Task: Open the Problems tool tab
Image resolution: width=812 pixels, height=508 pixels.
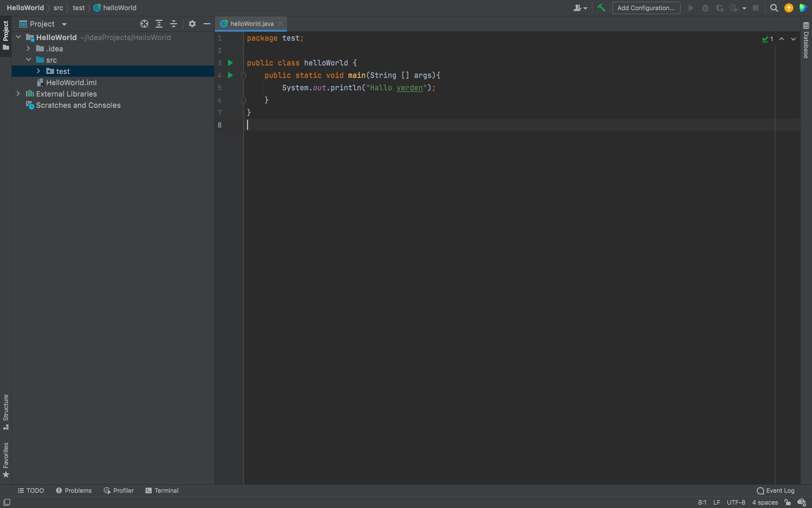Action: point(74,491)
